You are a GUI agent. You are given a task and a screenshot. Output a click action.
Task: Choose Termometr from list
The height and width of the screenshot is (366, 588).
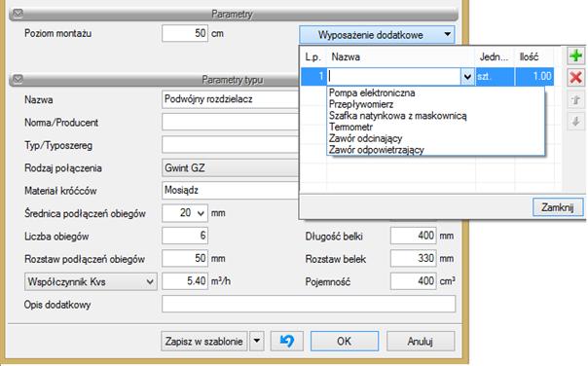tap(350, 127)
